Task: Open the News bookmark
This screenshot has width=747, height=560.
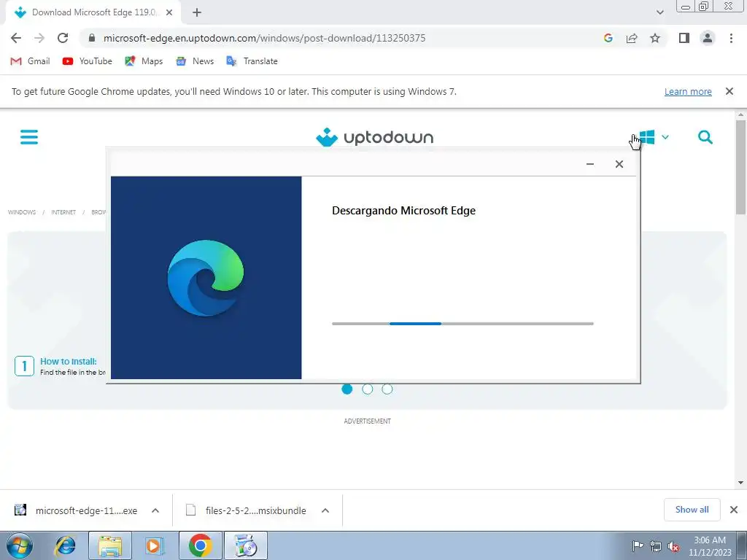Action: [x=194, y=61]
